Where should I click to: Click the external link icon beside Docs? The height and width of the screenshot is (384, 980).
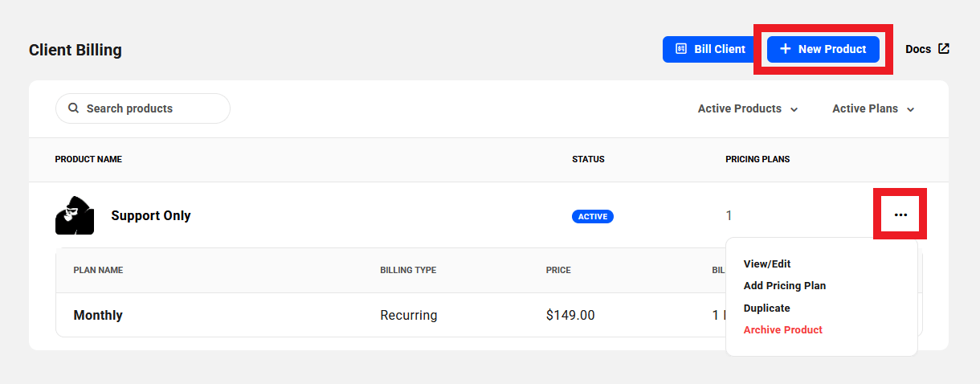coord(944,48)
